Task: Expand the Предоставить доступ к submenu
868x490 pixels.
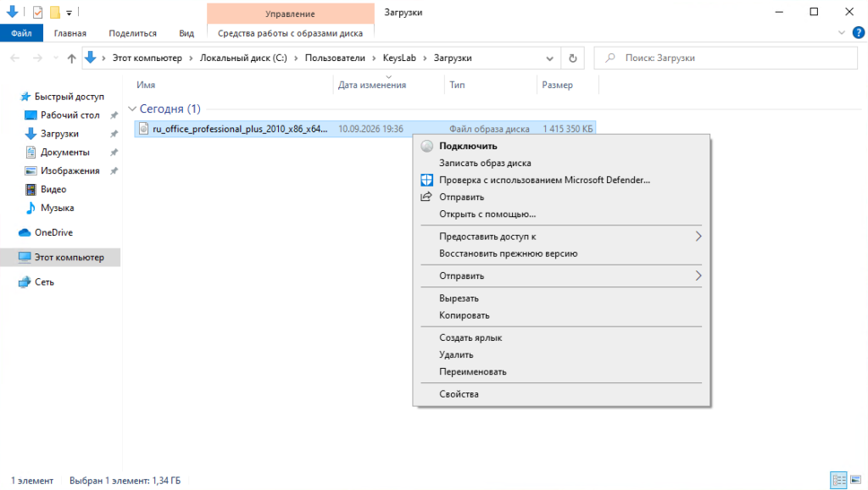Action: pyautogui.click(x=561, y=237)
